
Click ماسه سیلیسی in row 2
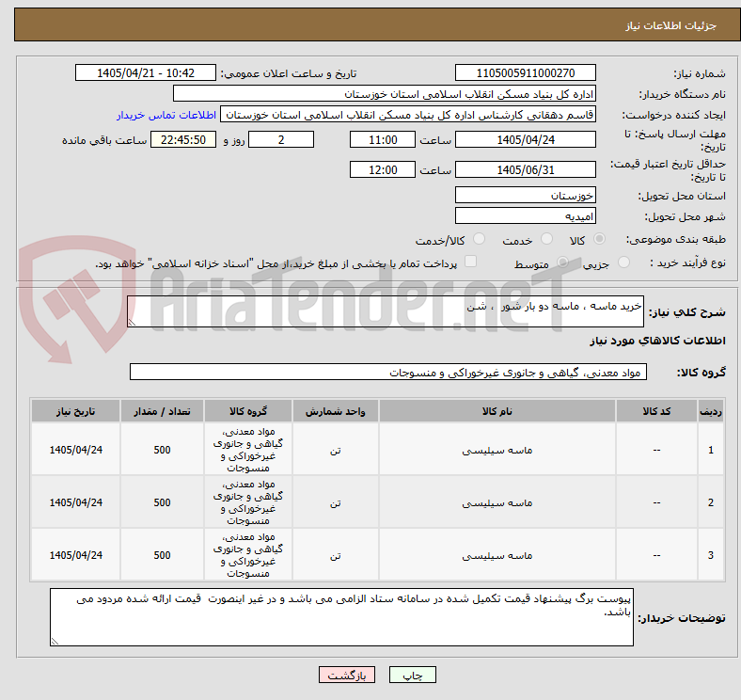(x=497, y=502)
